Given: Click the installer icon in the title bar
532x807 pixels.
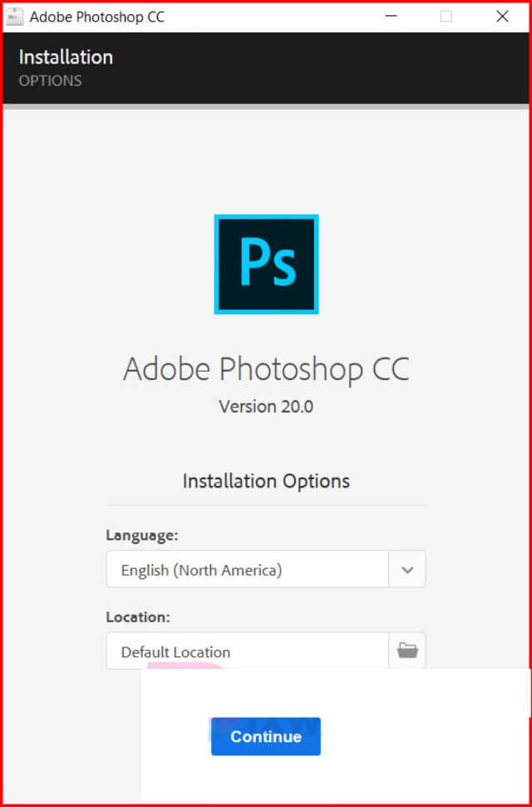Looking at the screenshot, I should click(x=13, y=16).
